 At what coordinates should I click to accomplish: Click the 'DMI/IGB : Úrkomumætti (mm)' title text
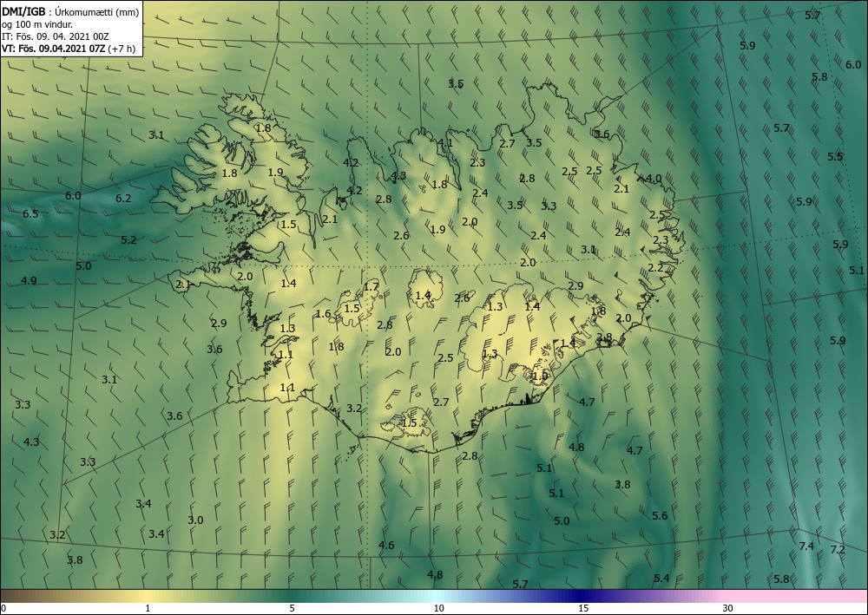69,11
